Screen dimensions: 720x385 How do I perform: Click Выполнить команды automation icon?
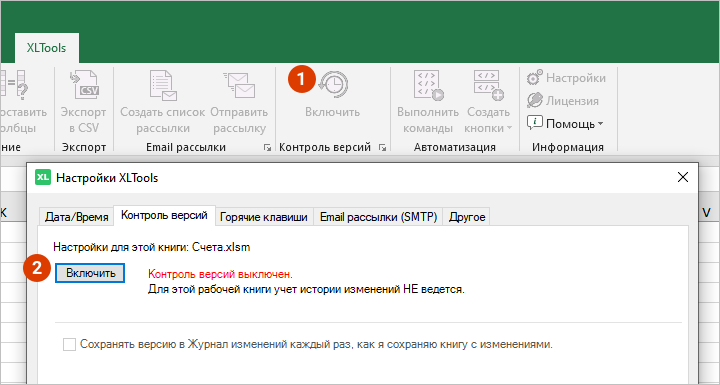pyautogui.click(x=428, y=85)
